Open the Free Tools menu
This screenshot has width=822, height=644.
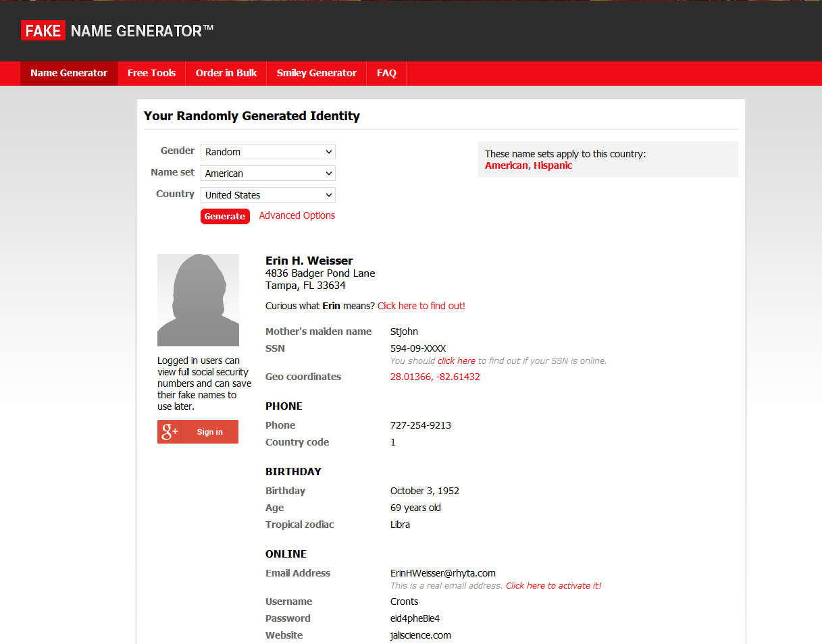tap(151, 73)
